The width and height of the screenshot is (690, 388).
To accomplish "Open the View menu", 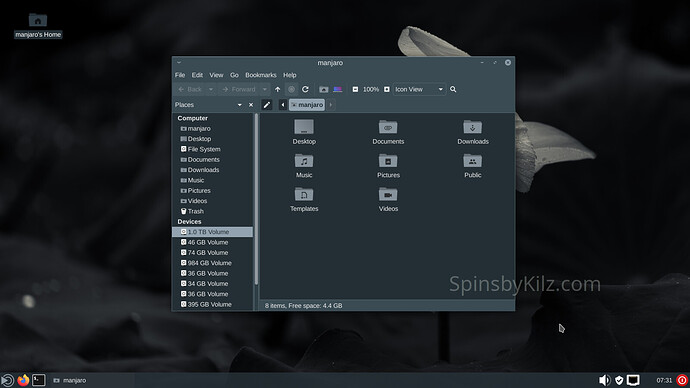I will (216, 75).
